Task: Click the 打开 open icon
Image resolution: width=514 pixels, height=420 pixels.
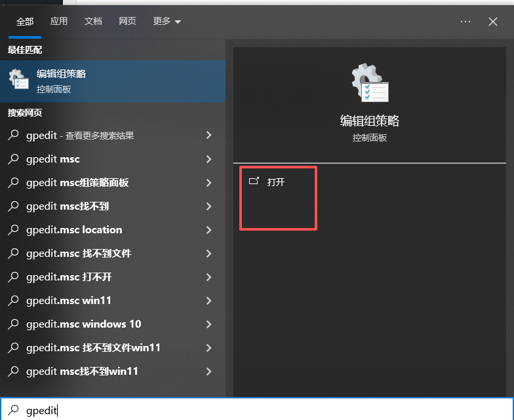Action: tap(254, 181)
